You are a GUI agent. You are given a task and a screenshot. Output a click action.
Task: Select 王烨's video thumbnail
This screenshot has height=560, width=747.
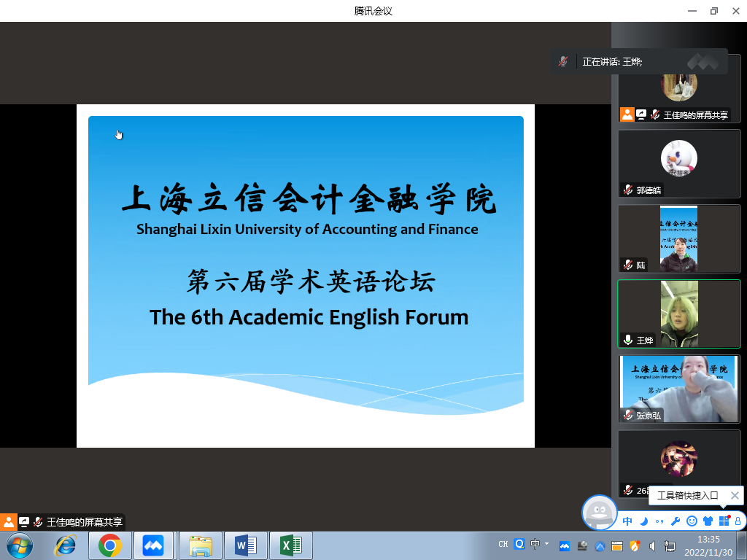678,314
